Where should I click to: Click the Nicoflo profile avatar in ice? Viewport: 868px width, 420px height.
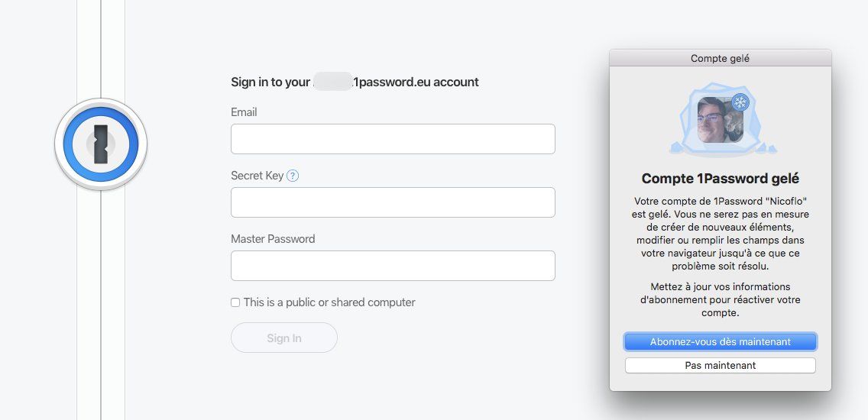[720, 119]
